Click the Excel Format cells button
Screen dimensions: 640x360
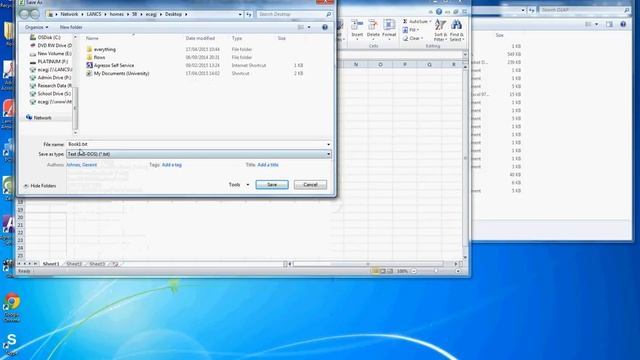[x=389, y=29]
